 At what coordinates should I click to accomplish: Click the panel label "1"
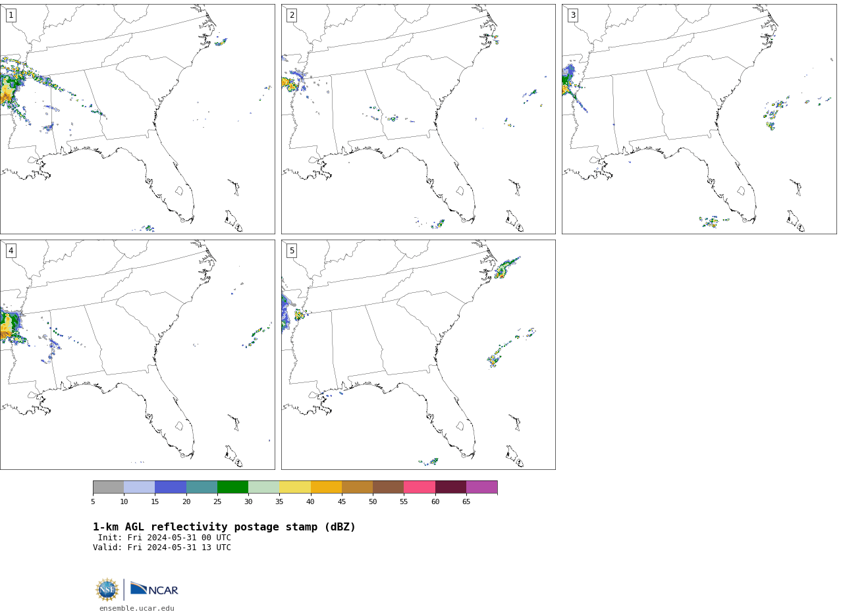pyautogui.click(x=11, y=15)
